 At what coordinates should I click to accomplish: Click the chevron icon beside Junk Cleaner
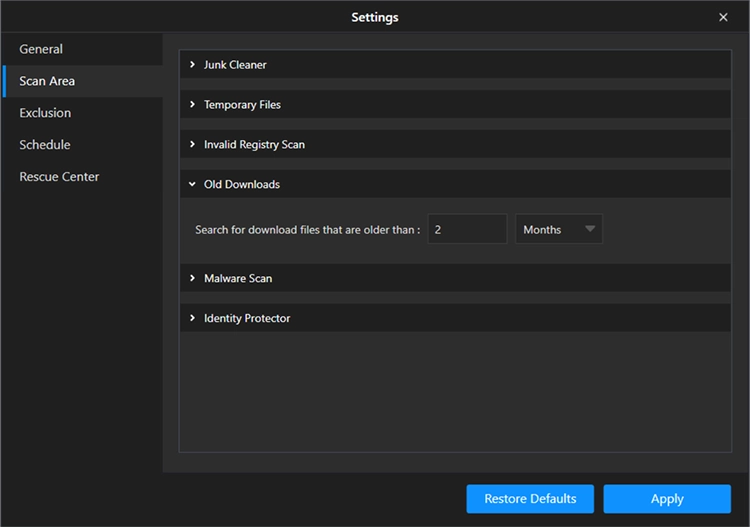(192, 65)
